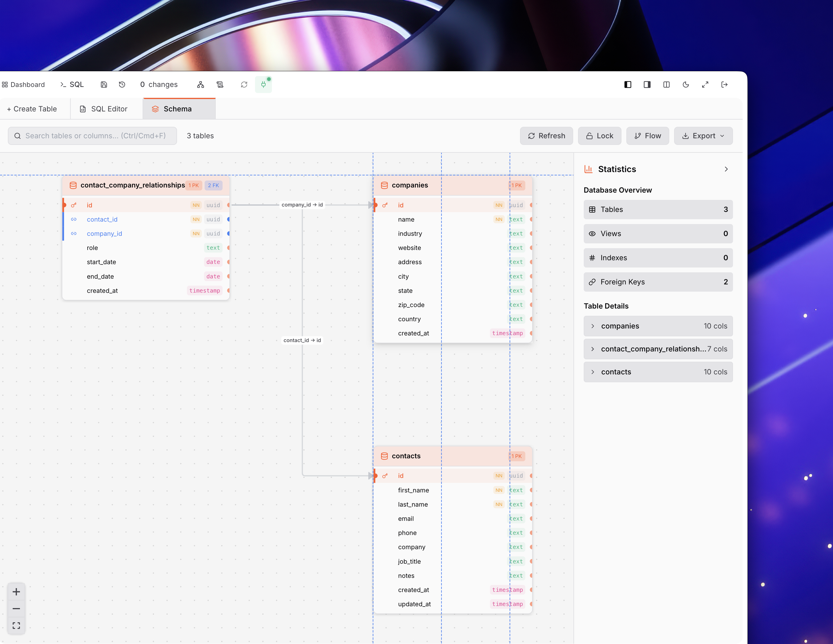Click the Lock button
833x644 pixels.
click(599, 136)
